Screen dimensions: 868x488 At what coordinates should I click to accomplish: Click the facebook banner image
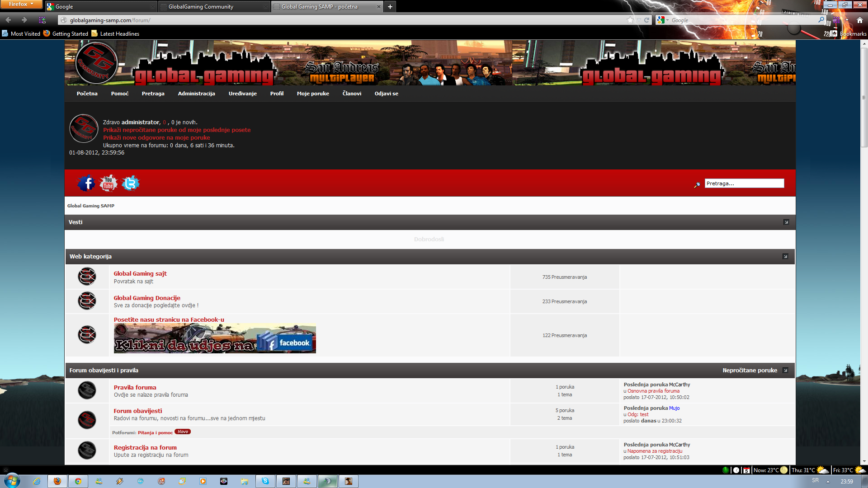(215, 339)
